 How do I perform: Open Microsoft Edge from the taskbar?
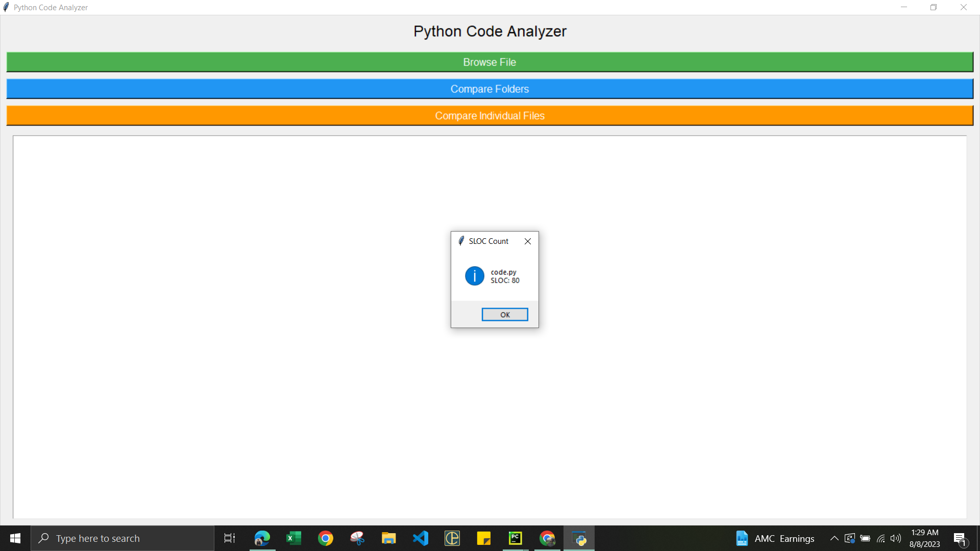[x=262, y=538]
